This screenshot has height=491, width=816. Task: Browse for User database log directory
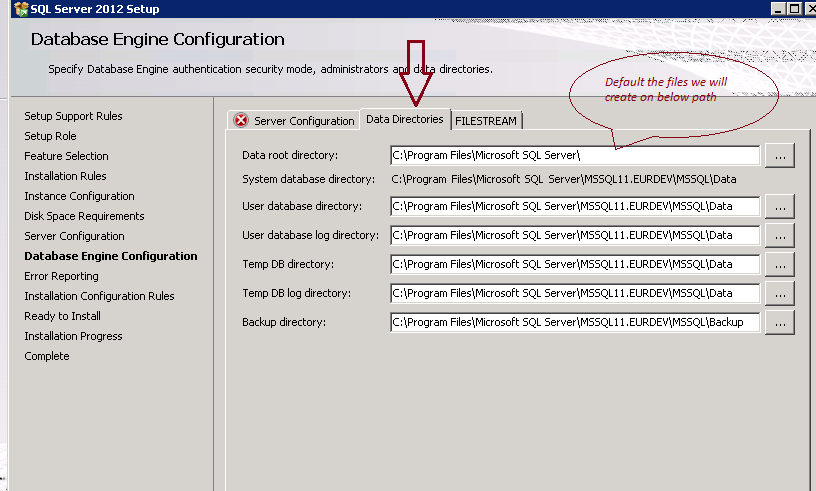point(780,235)
